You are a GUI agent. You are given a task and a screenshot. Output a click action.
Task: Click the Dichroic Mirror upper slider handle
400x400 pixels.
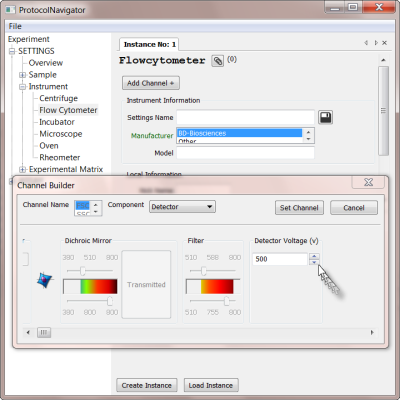click(82, 271)
